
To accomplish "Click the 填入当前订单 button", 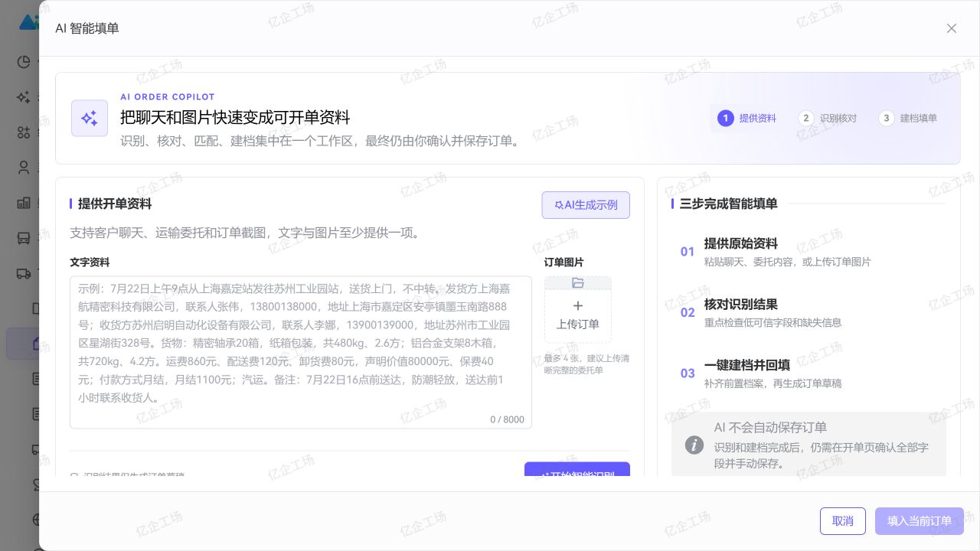I will click(x=920, y=521).
